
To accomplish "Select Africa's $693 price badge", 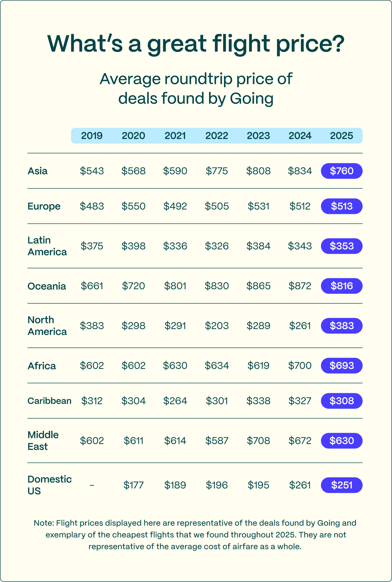I will tap(342, 365).
